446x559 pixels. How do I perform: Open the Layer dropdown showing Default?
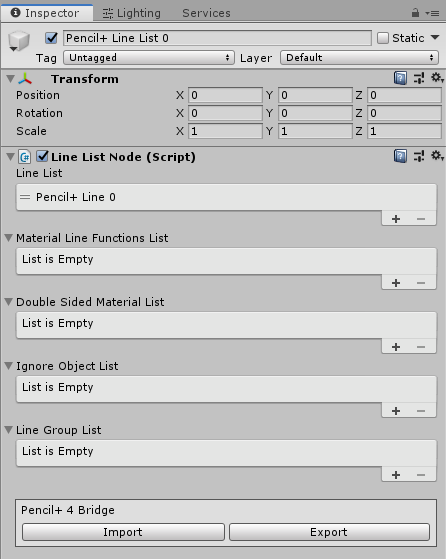point(359,57)
